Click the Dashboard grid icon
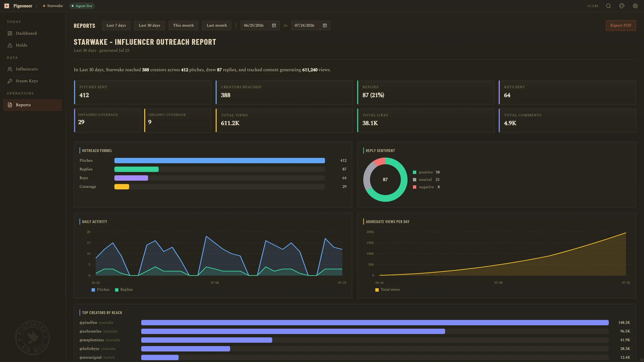 [x=10, y=34]
